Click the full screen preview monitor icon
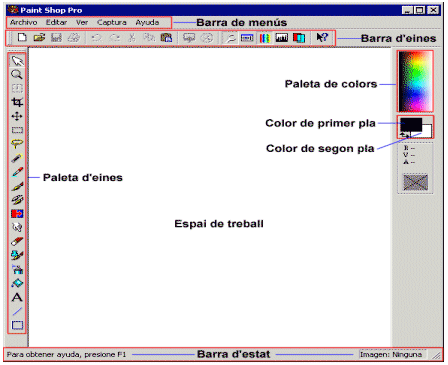The height and width of the screenshot is (365, 448). coord(189,38)
